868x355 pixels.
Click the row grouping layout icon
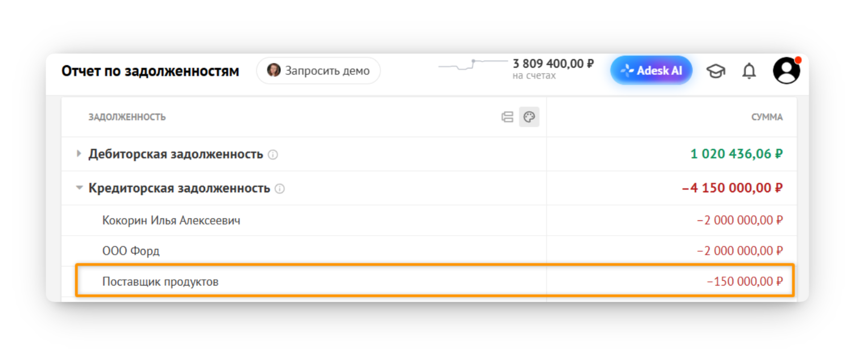507,117
